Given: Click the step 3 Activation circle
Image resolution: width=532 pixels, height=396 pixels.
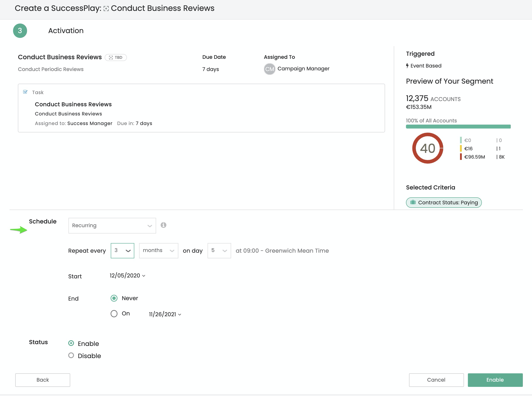Looking at the screenshot, I should pyautogui.click(x=20, y=31).
